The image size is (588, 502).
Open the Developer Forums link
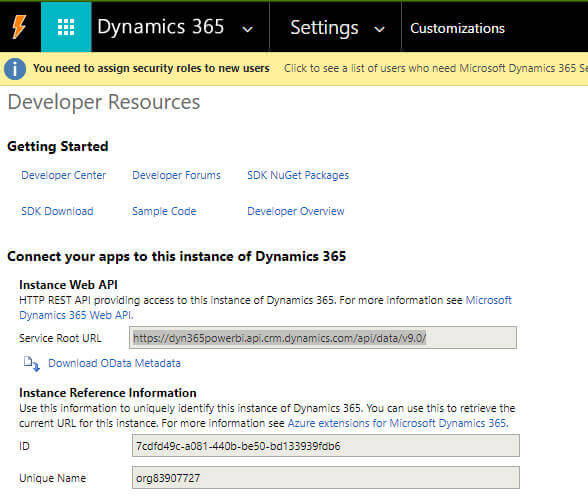pyautogui.click(x=176, y=175)
